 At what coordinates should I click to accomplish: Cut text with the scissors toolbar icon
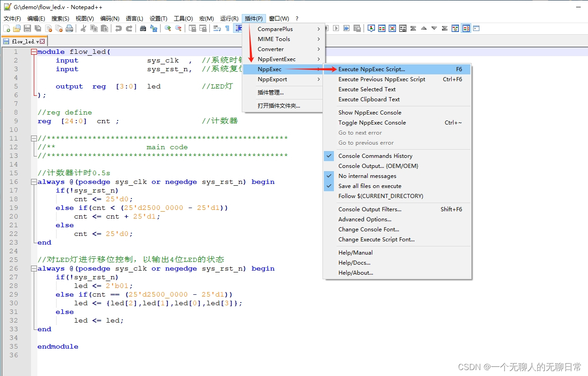(83, 28)
